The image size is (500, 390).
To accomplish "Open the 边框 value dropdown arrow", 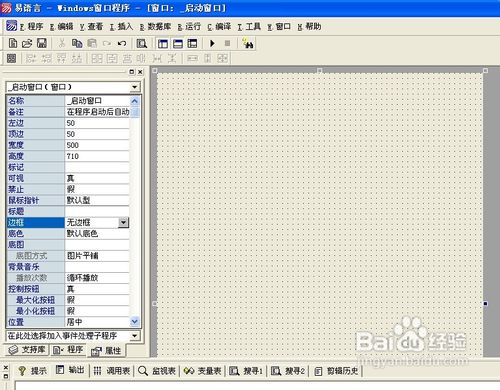I will tap(123, 222).
